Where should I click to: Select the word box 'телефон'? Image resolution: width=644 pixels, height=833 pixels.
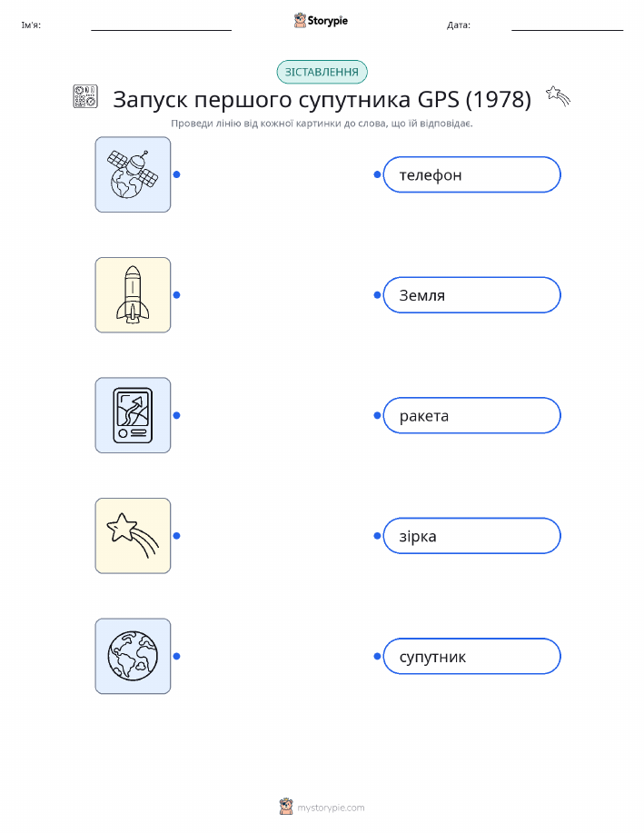[x=471, y=174]
